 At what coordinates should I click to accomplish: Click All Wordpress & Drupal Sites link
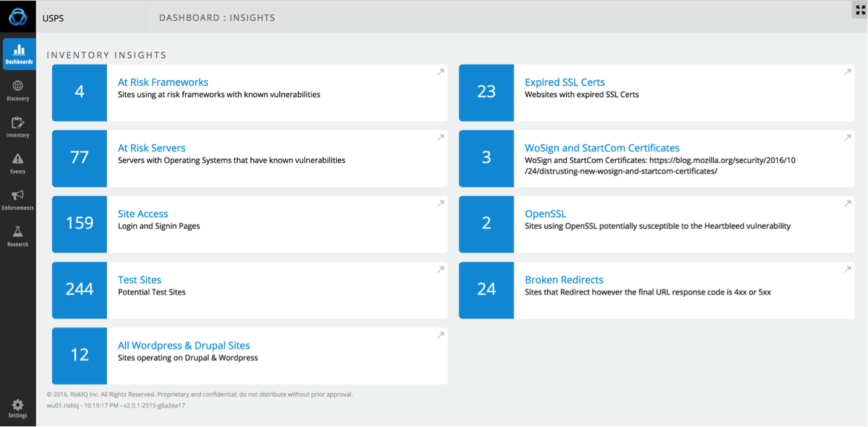click(184, 346)
